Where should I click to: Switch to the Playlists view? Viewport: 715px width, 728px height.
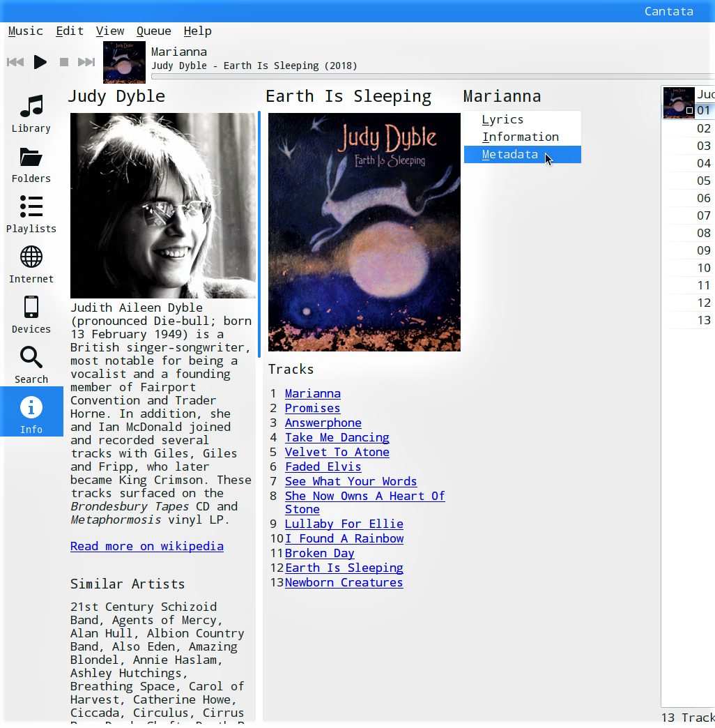(31, 215)
